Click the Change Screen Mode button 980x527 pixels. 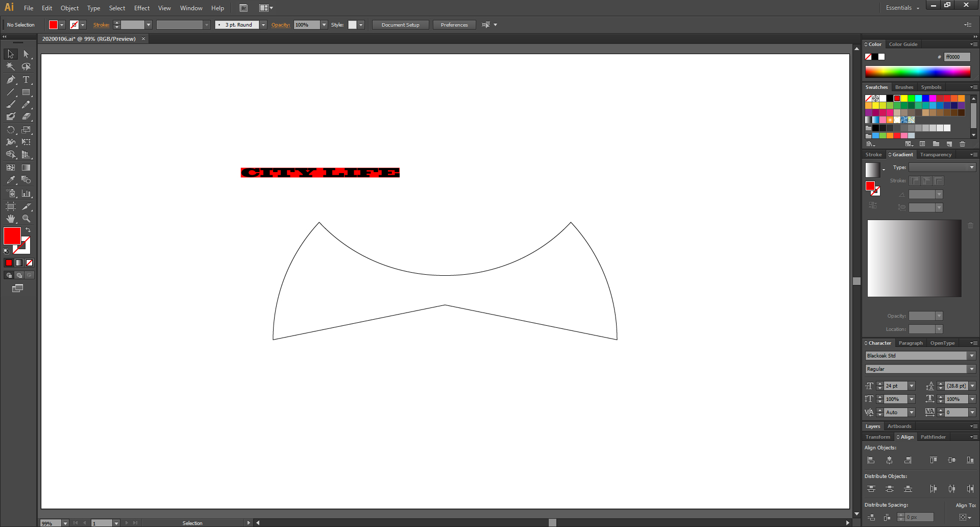(x=17, y=288)
